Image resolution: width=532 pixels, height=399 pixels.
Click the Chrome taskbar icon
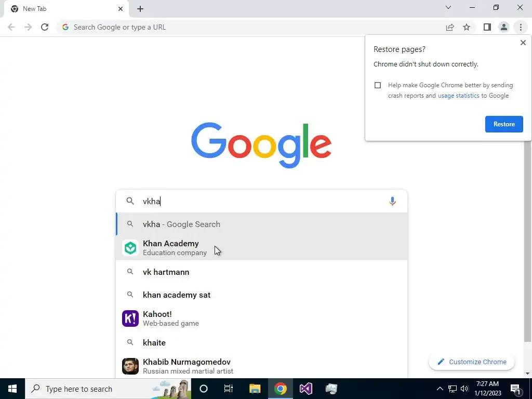coord(280,389)
